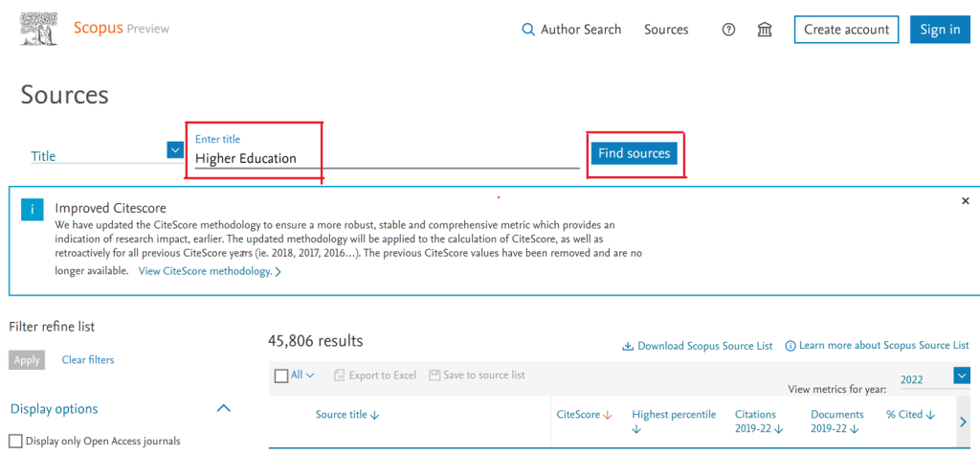This screenshot has height=456, width=980.
Task: Sort by % Cited column
Action: point(910,415)
